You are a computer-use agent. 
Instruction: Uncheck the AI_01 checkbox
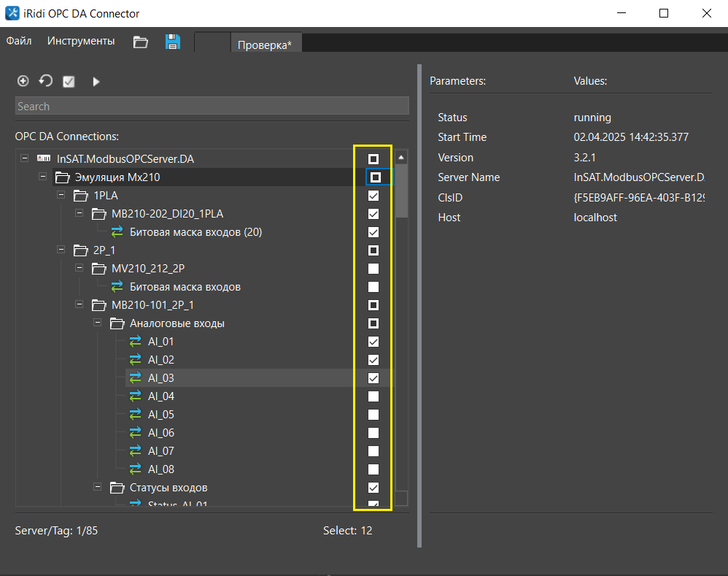pyautogui.click(x=373, y=342)
